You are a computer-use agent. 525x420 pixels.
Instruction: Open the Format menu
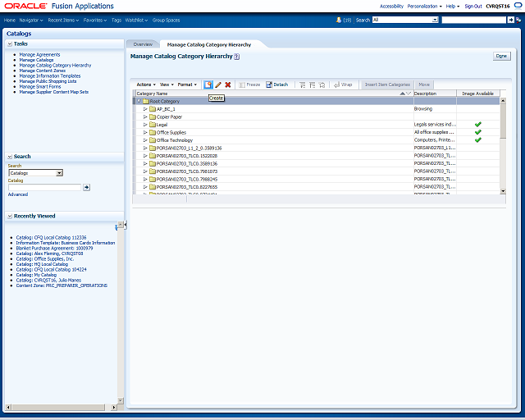(187, 84)
